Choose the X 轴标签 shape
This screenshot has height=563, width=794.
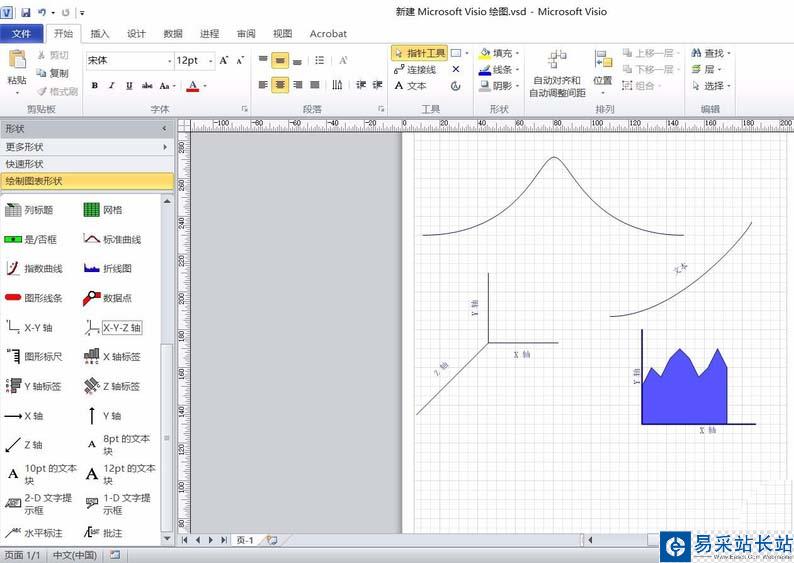point(112,356)
